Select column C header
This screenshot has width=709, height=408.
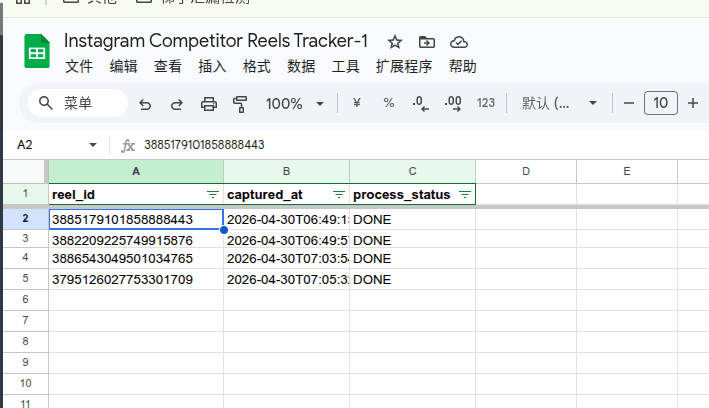tap(412, 171)
